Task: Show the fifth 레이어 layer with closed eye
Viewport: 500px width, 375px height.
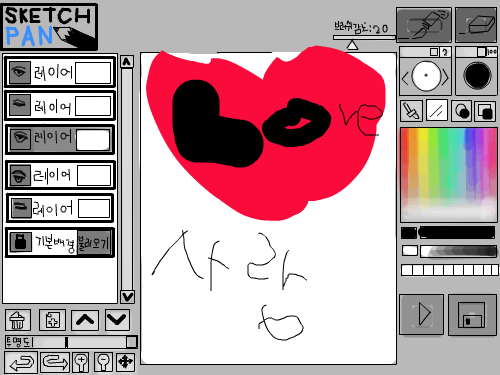Action: (21, 208)
